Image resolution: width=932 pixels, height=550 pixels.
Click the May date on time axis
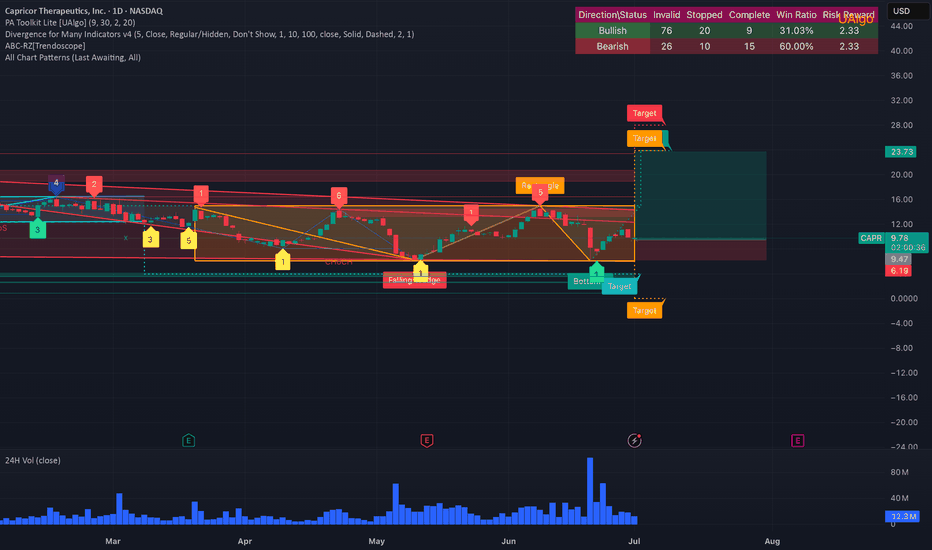click(376, 541)
